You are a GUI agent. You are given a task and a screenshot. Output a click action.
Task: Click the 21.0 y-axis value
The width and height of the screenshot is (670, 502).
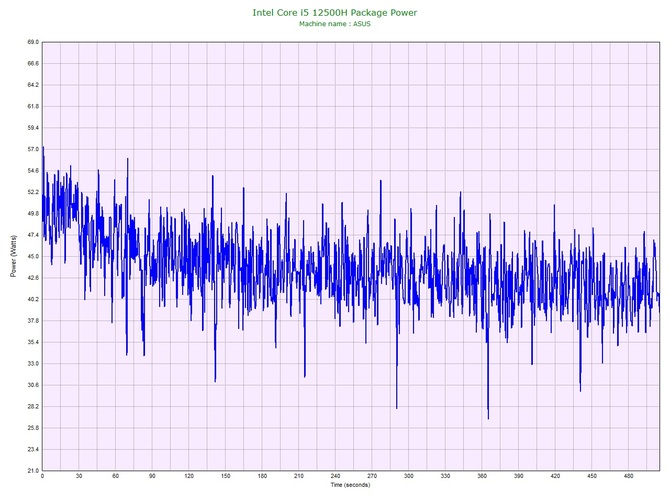[x=33, y=470]
